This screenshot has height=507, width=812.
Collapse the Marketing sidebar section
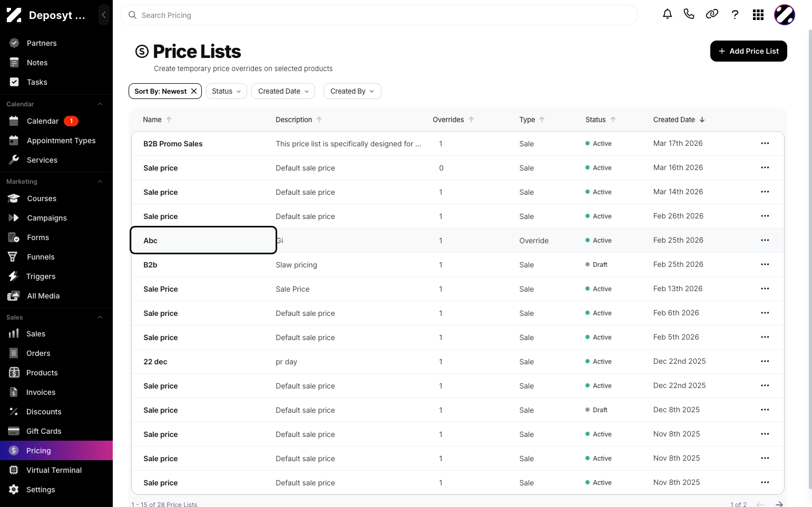(x=100, y=182)
